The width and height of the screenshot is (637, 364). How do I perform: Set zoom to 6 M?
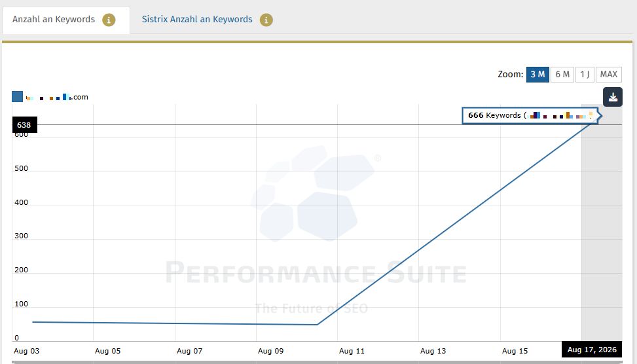[x=562, y=75]
